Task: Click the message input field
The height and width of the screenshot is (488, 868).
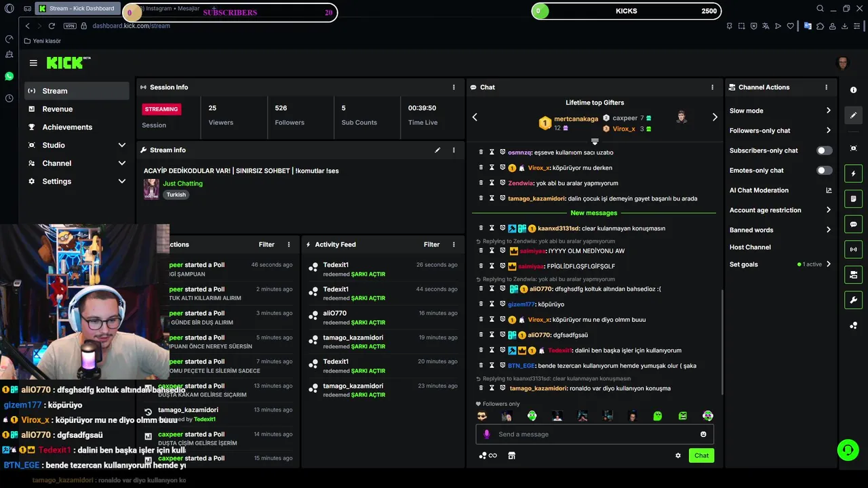Action: point(595,434)
